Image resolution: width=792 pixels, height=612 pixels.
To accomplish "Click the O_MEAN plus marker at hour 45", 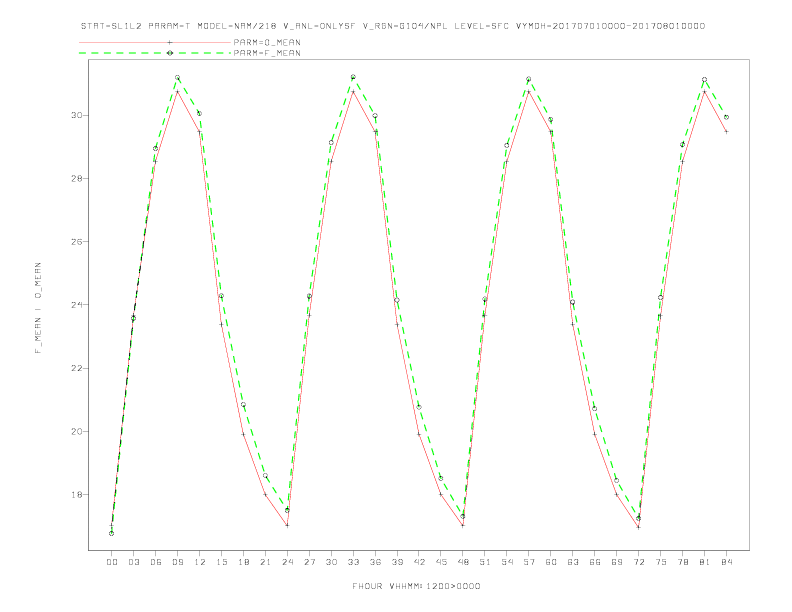I will (441, 494).
